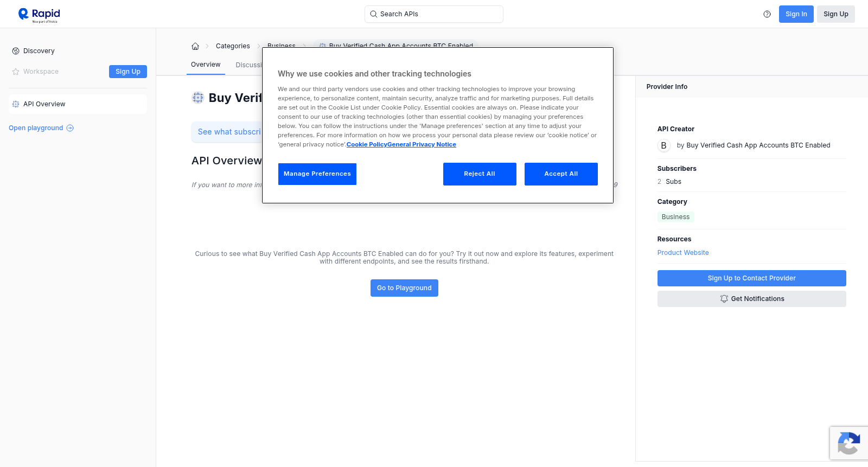Click the Open playground arrow icon
The width and height of the screenshot is (868, 467).
click(x=70, y=128)
